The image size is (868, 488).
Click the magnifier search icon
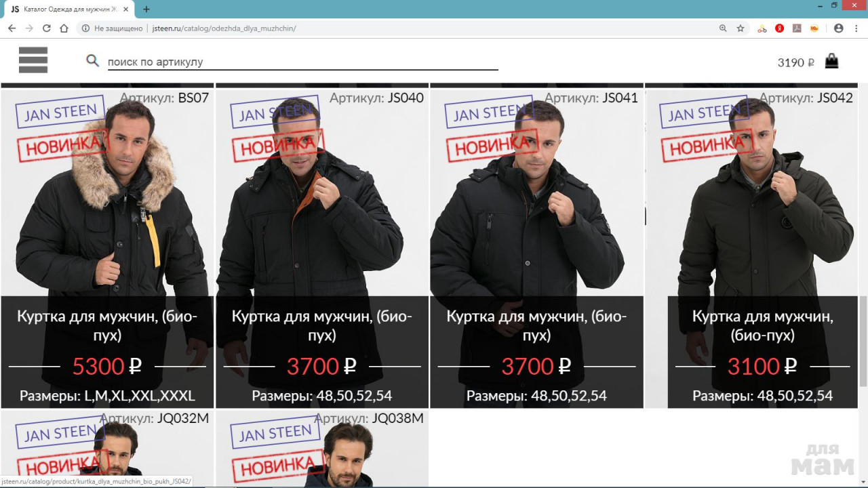(x=93, y=61)
